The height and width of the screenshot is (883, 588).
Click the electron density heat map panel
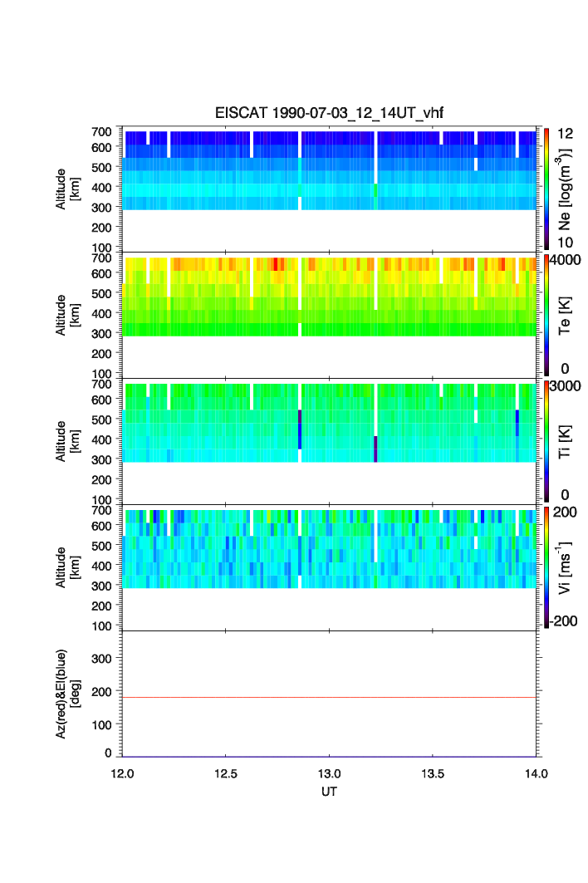point(329,189)
